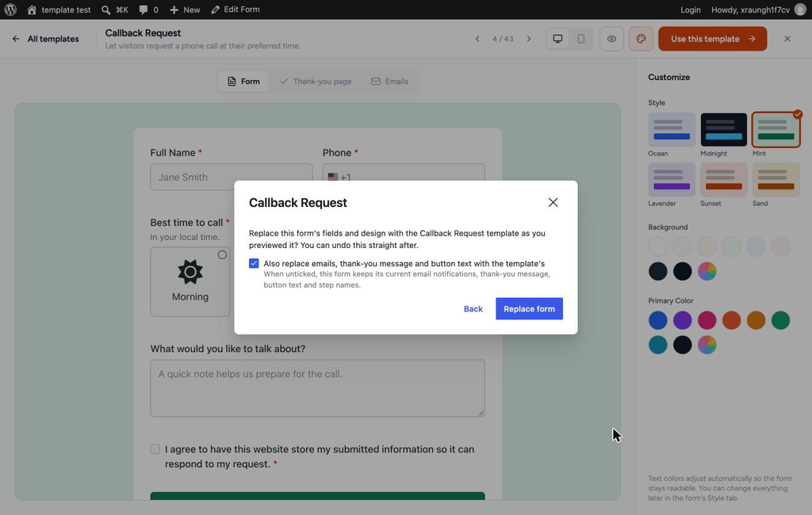The height and width of the screenshot is (515, 812).
Task: Focus the Full Name field
Action: [x=232, y=177]
